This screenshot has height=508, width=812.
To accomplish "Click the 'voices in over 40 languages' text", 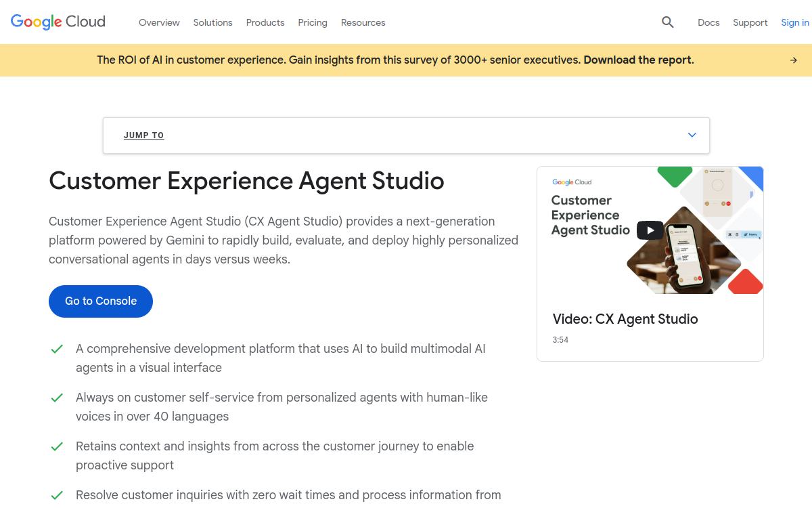I will (x=152, y=417).
